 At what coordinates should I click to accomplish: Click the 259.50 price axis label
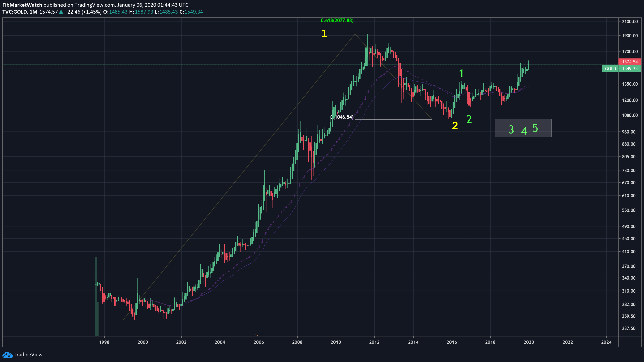[x=629, y=316]
